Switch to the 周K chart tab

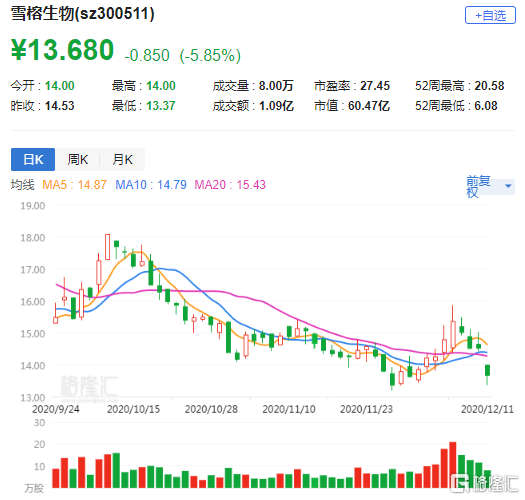(78, 159)
